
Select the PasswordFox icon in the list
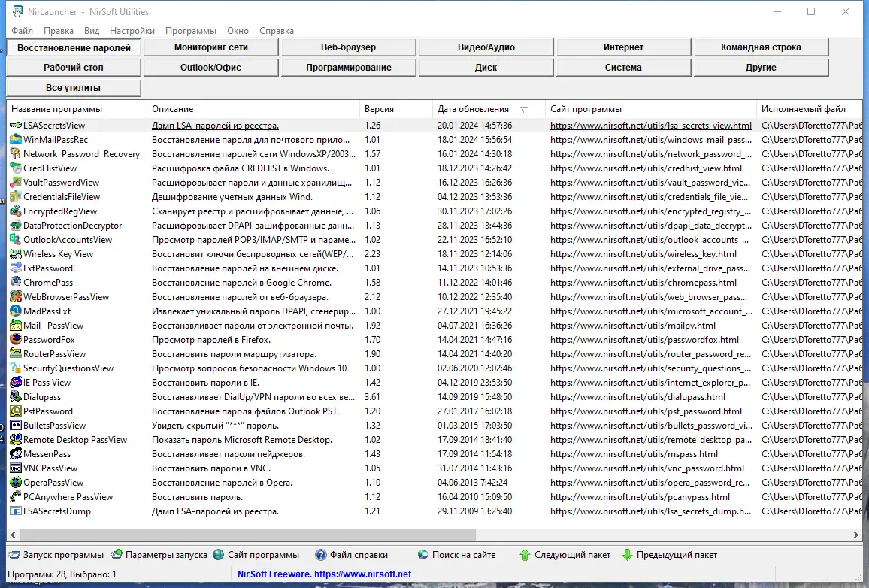(16, 339)
